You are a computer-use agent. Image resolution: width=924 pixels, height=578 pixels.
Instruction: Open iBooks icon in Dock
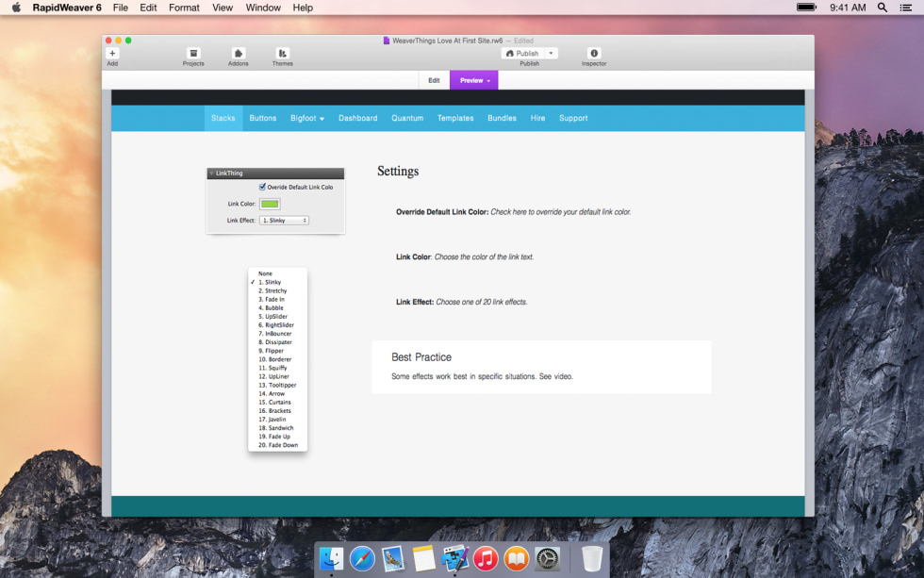coord(517,558)
